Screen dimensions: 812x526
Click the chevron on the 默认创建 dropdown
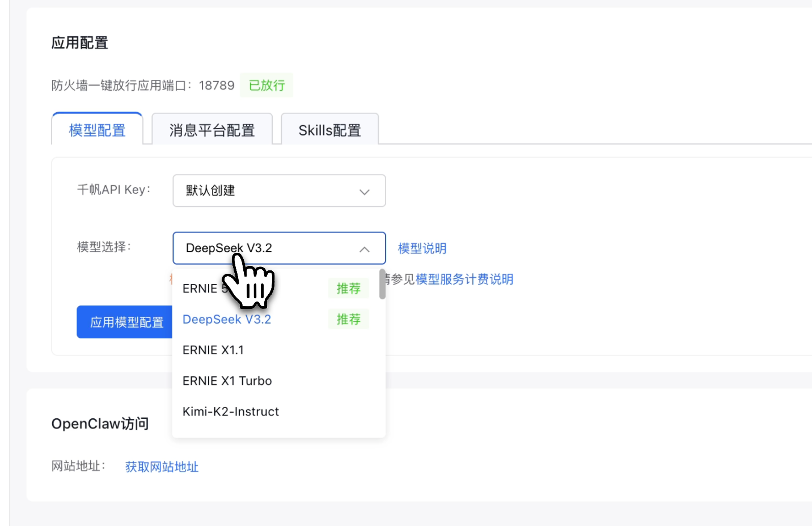click(364, 192)
